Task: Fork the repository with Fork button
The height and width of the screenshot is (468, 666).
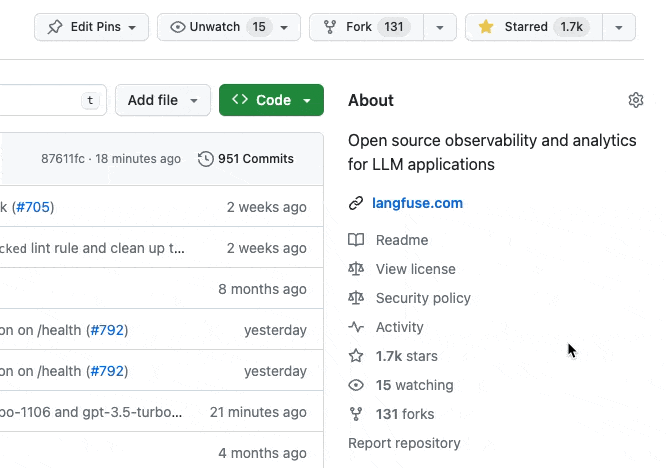Action: (365, 27)
